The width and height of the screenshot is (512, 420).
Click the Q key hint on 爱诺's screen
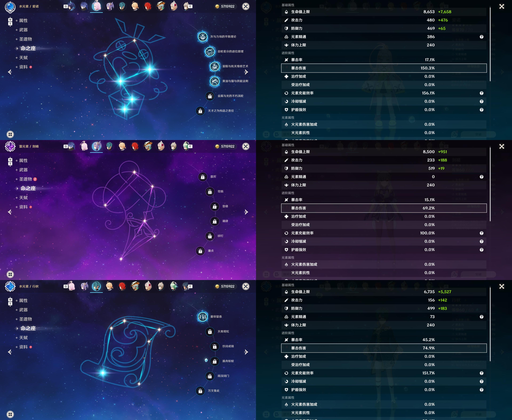[x=66, y=7]
